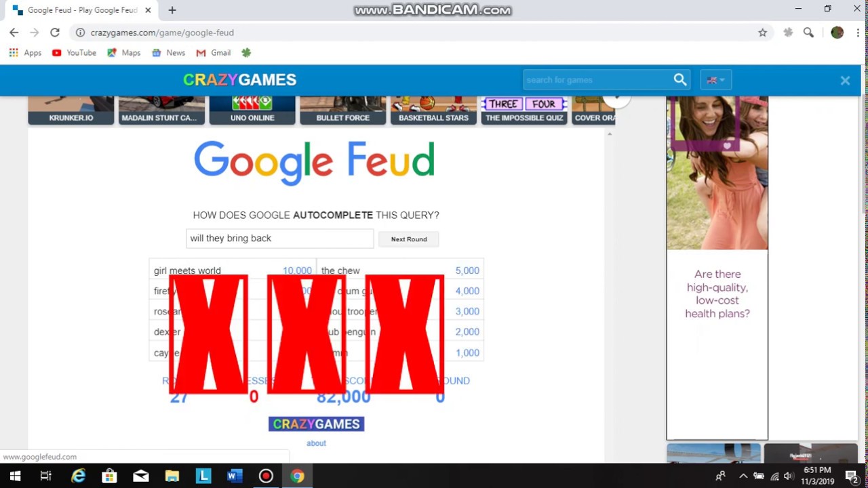Click the CrazyGames header logo
The height and width of the screenshot is (488, 868).
click(x=239, y=79)
